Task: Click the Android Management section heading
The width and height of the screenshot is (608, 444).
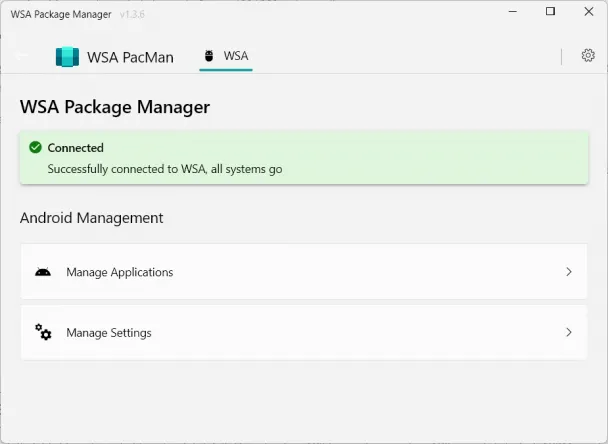Action: [x=92, y=218]
